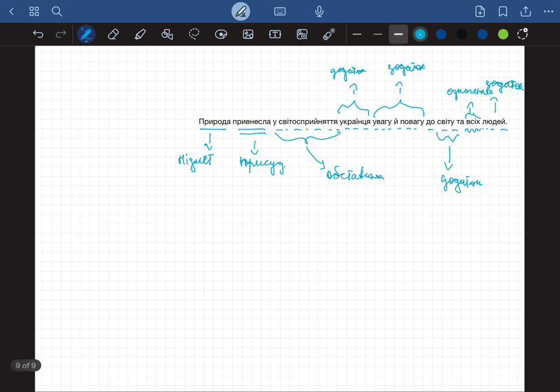
Task: Open the selected cyan color dropdown
Action: click(x=420, y=34)
